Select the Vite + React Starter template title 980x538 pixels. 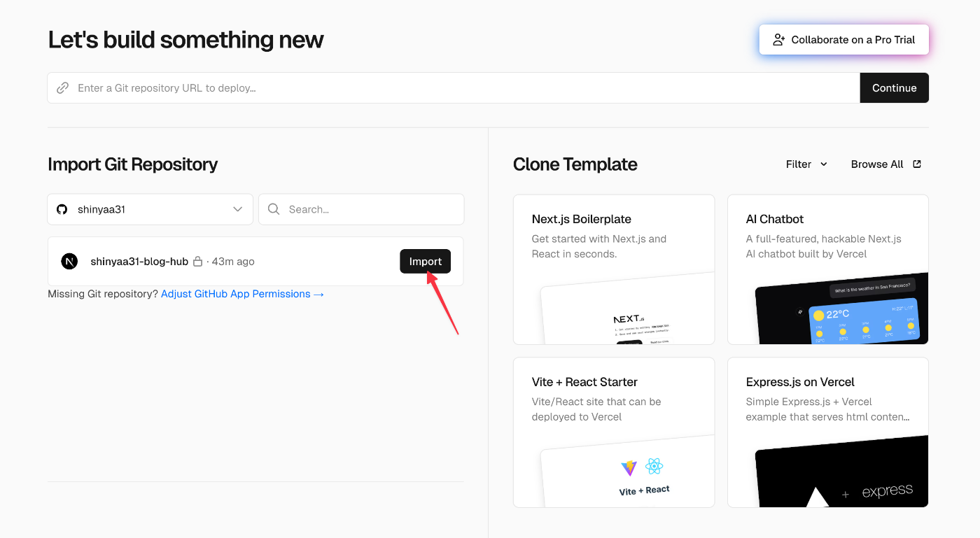pyautogui.click(x=584, y=382)
